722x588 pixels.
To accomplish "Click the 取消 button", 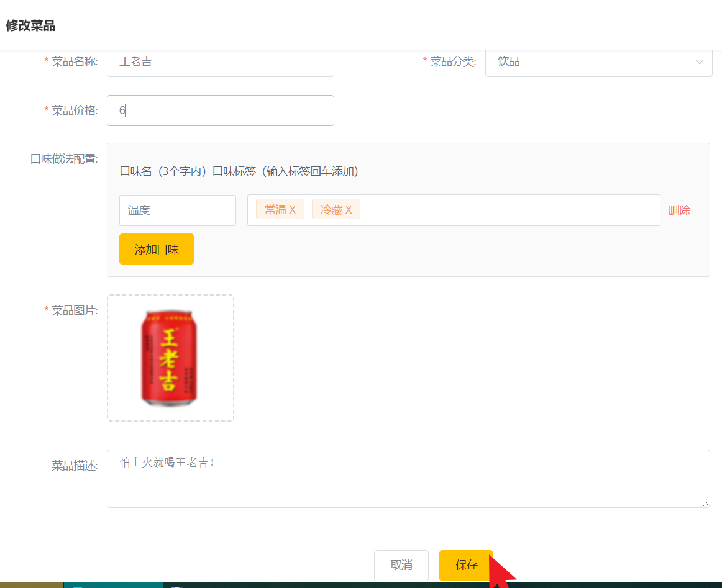I will (x=401, y=565).
